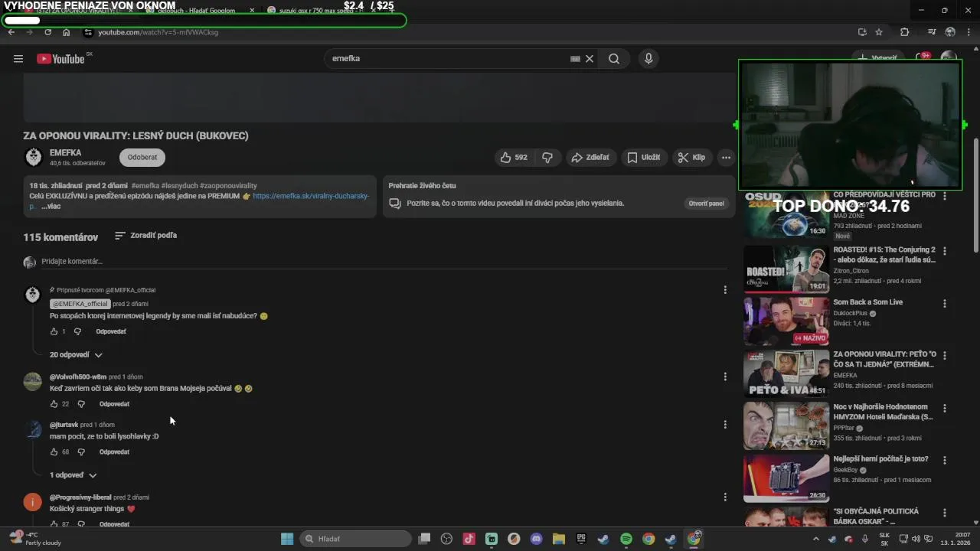Reply to the @jturtsvk comment with Odpovedať
This screenshot has width=980, height=551.
pos(114,452)
